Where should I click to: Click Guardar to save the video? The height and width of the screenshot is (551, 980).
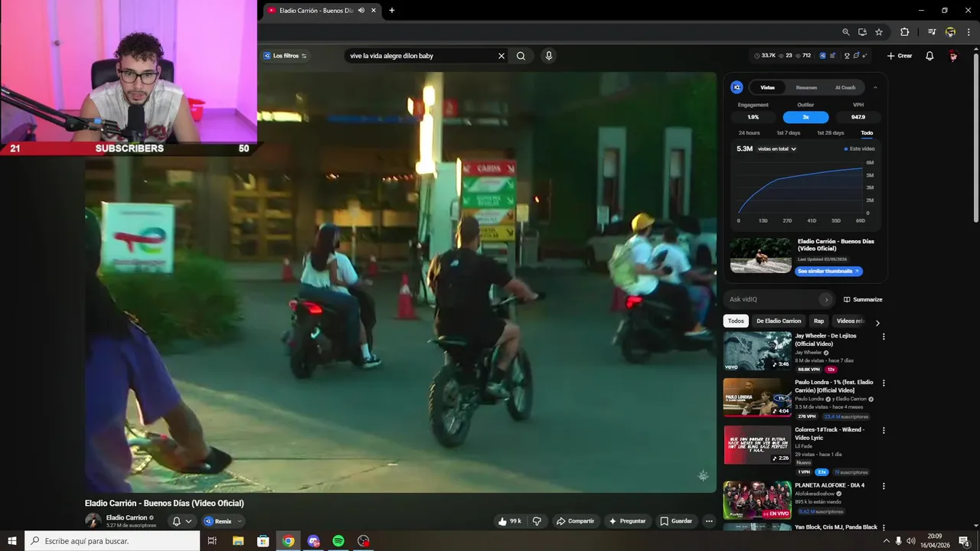pyautogui.click(x=676, y=521)
